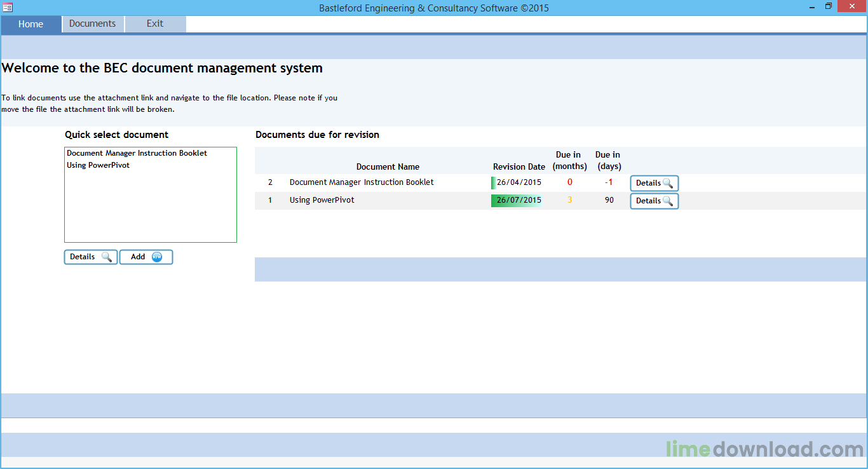
Task: Switch to the Documents tab
Action: pos(93,24)
